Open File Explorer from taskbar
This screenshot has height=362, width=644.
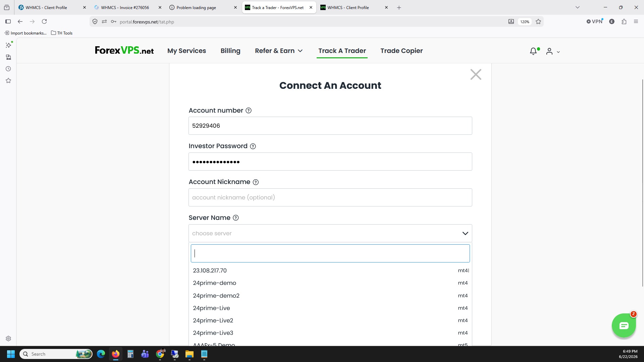(190, 354)
